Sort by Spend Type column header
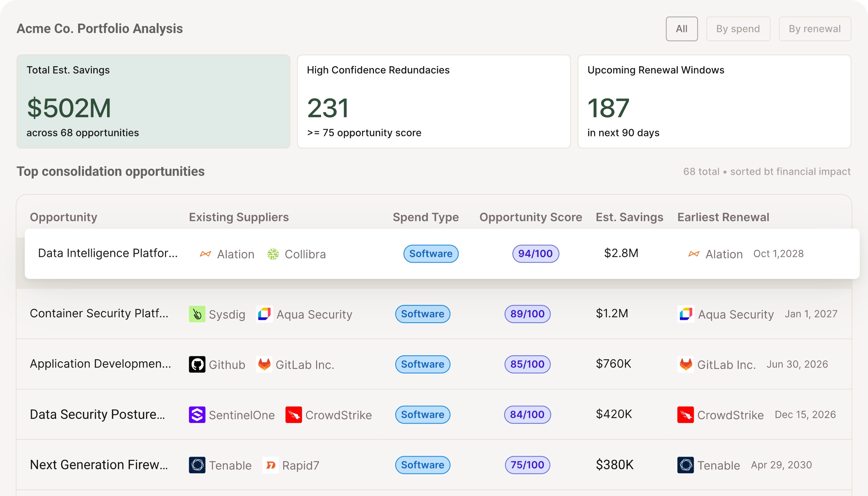Viewport: 868px width, 496px height. tap(426, 217)
